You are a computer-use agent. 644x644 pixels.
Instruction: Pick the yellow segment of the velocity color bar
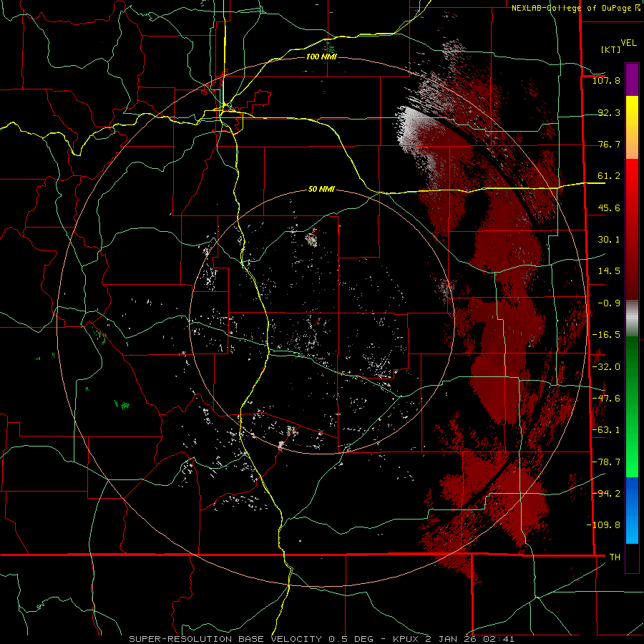pos(632,111)
